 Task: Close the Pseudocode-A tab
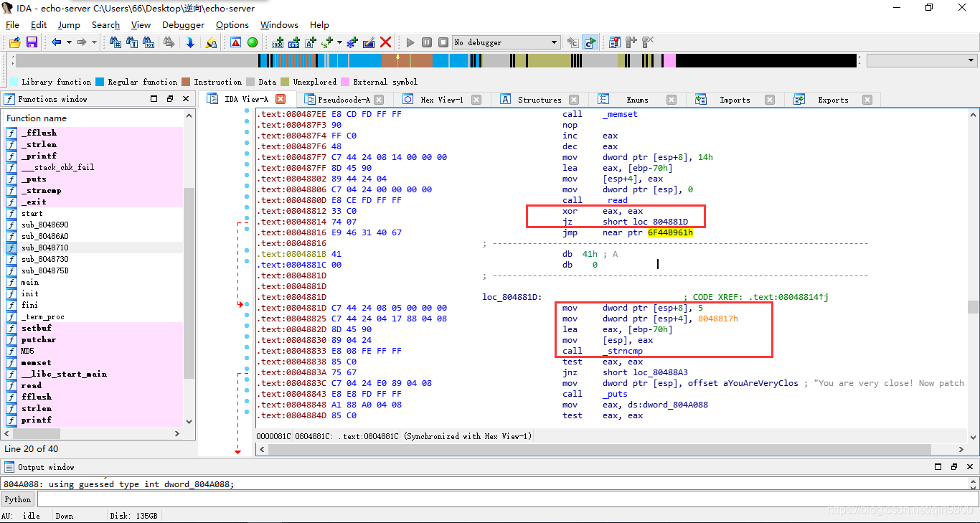click(x=379, y=100)
